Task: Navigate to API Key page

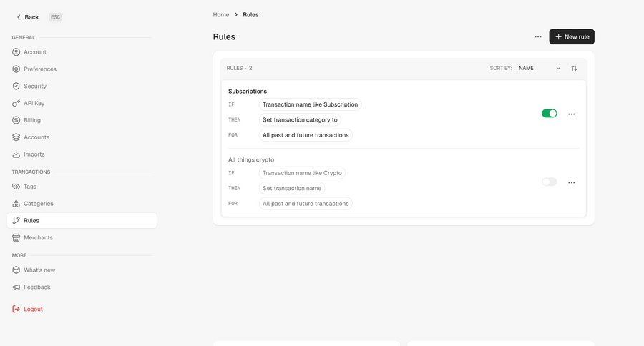Action: [x=82, y=103]
